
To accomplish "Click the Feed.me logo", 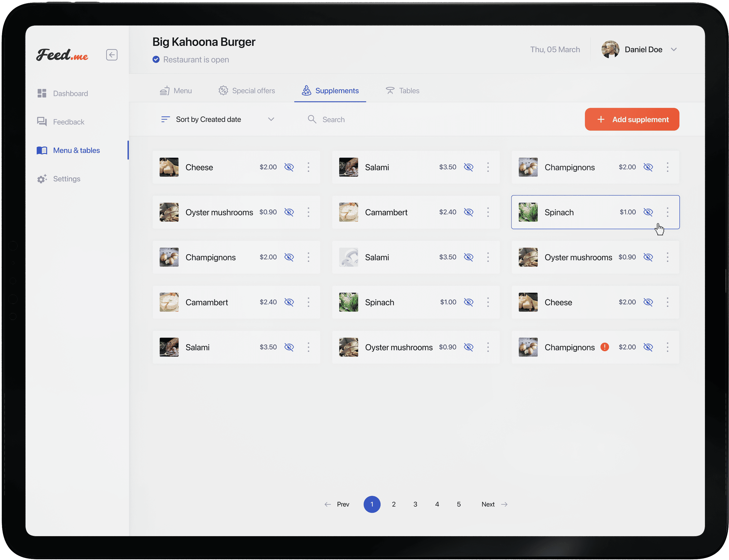I will [x=62, y=55].
